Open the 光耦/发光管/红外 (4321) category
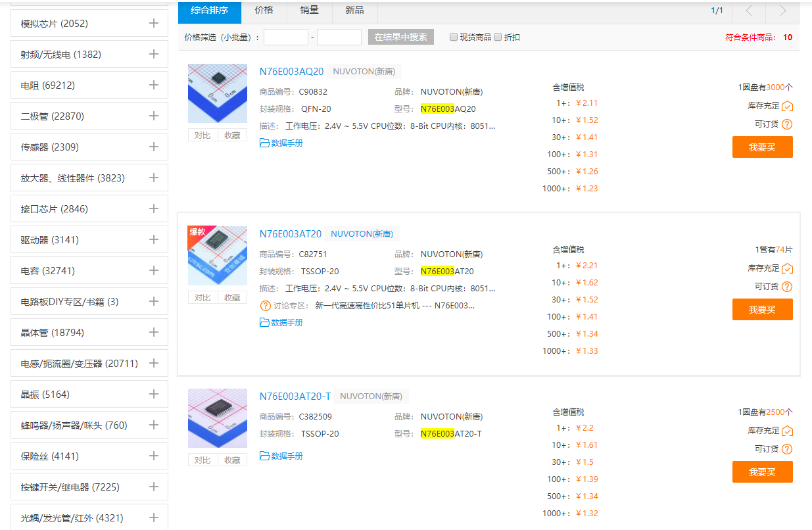The width and height of the screenshot is (812, 530). (89, 518)
